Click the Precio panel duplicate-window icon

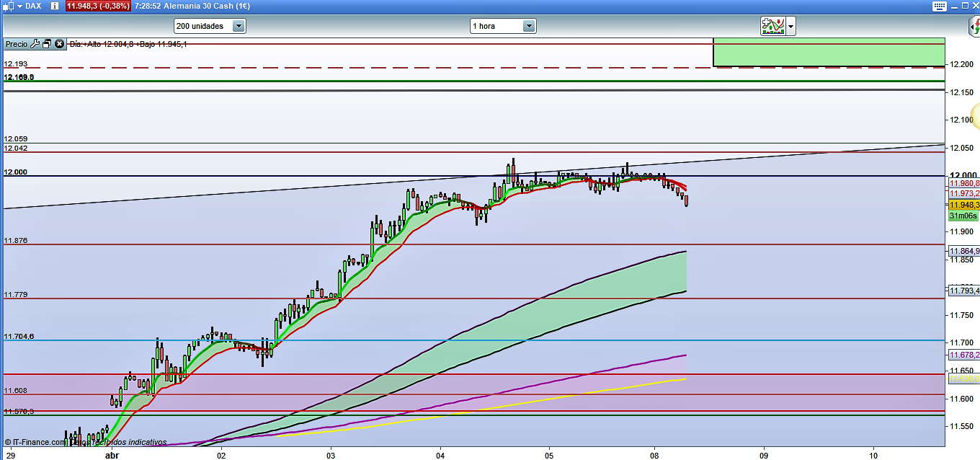click(47, 44)
